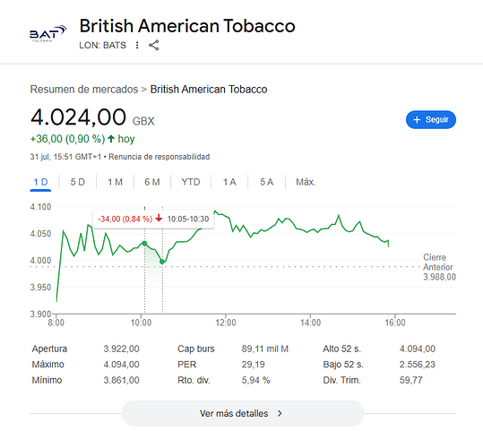Viewport: 483px width, 448px height.
Task: Show the YTD chart view
Action: 191,182
